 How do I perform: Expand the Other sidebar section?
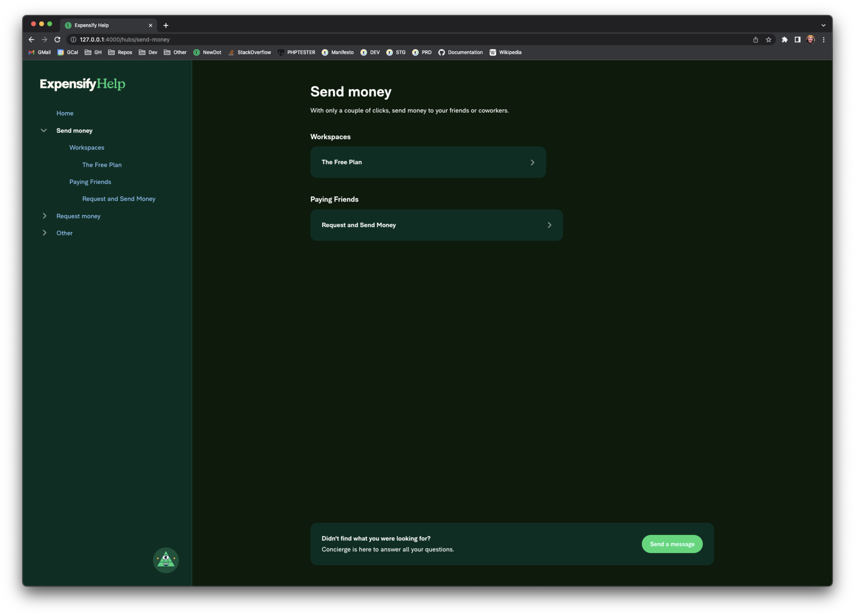[44, 233]
